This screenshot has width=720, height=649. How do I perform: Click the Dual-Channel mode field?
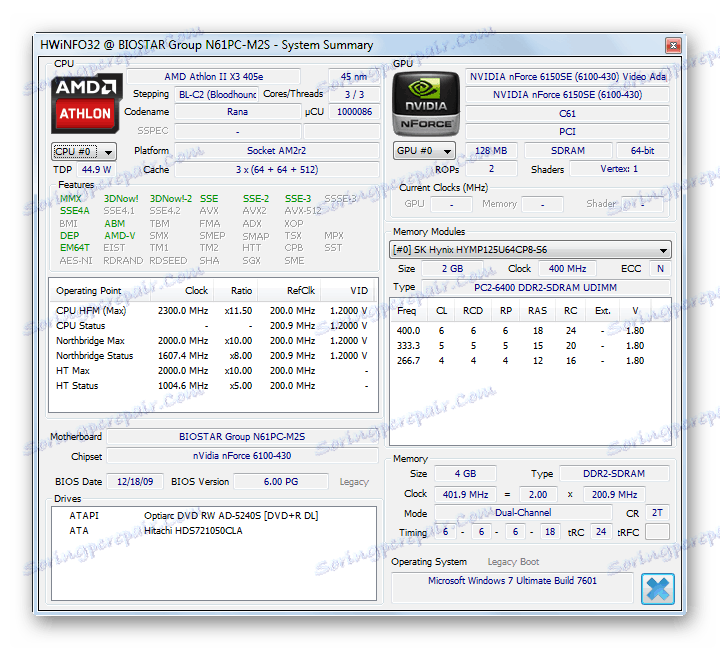(523, 513)
